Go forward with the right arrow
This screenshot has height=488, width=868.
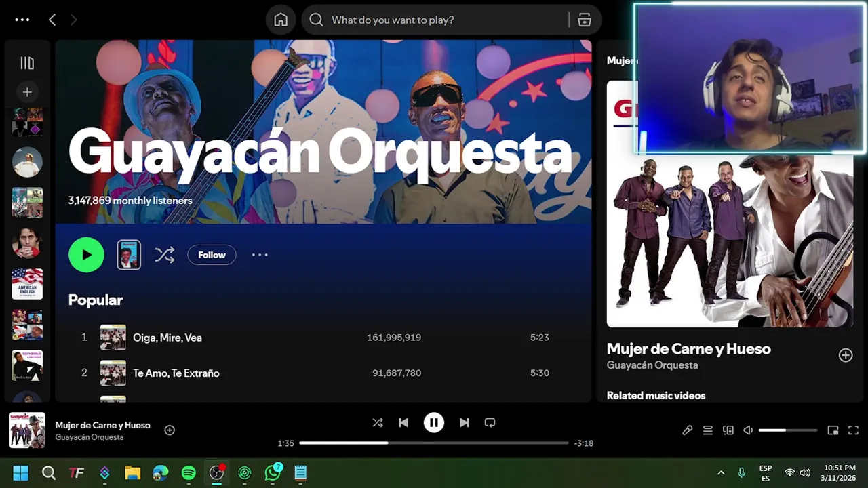click(x=73, y=20)
